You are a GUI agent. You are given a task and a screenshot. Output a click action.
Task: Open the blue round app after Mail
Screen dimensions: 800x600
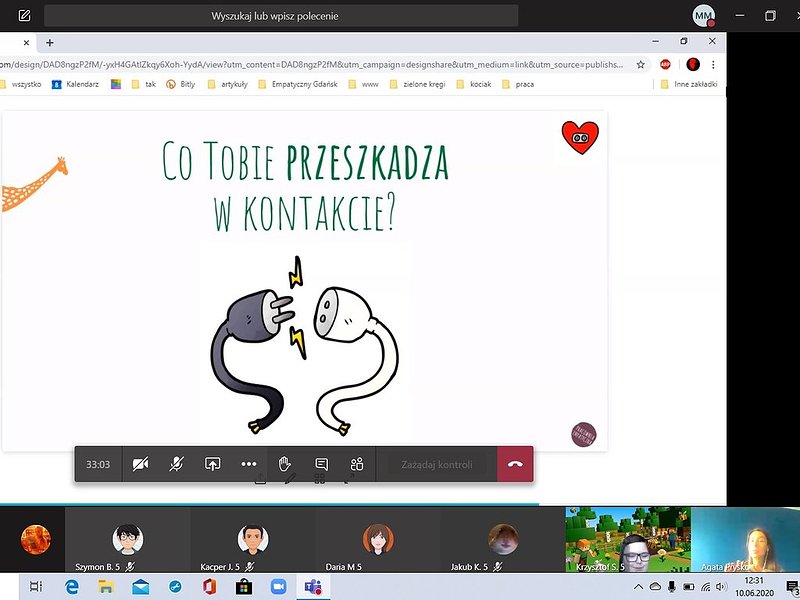[175, 587]
